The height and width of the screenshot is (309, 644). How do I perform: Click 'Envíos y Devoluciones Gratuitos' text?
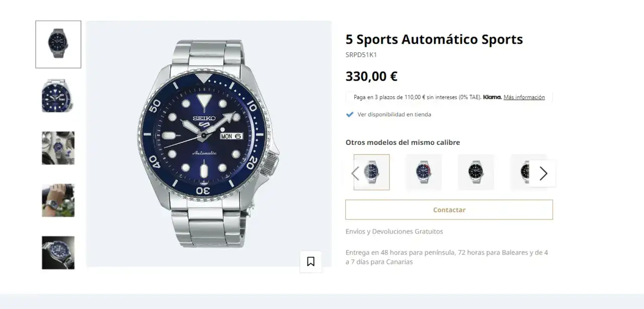(x=394, y=231)
